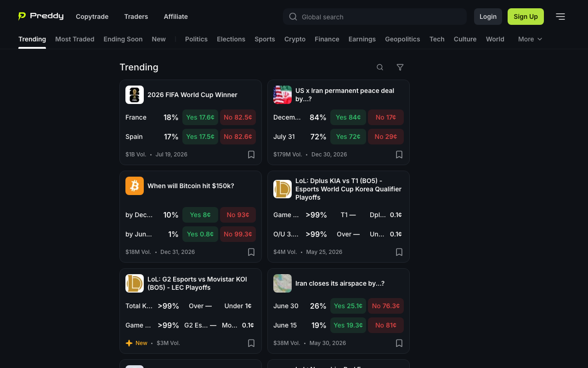Buy No 76.3¢ on June 30 airspace
This screenshot has height=368, width=588.
tap(386, 306)
